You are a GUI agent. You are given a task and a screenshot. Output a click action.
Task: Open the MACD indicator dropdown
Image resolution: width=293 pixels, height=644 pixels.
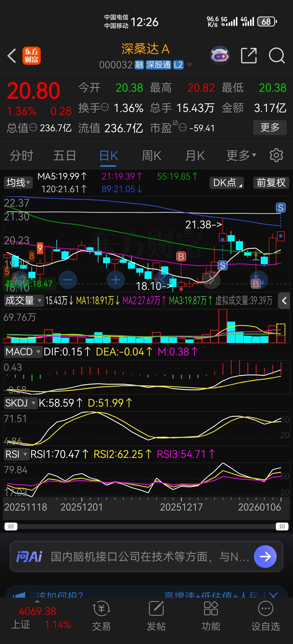point(23,352)
